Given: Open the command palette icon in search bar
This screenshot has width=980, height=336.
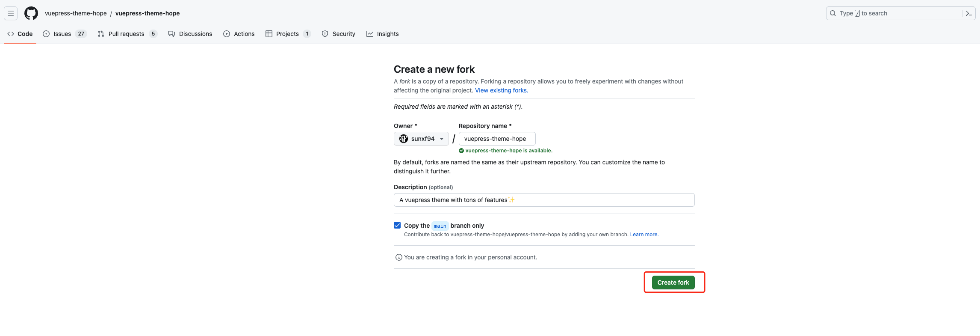Looking at the screenshot, I should coord(969,13).
